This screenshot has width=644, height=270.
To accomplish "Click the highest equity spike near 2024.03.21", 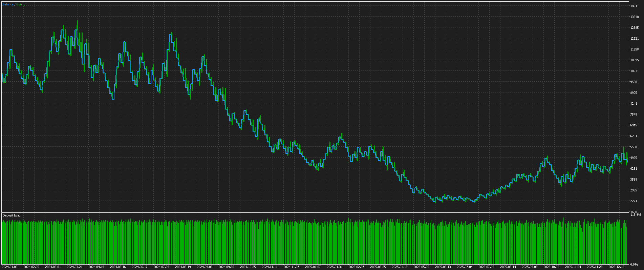I will tap(77, 21).
